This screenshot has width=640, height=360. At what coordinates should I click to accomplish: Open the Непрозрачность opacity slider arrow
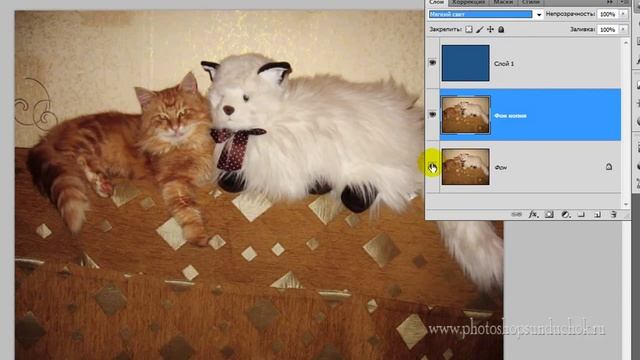pos(623,14)
